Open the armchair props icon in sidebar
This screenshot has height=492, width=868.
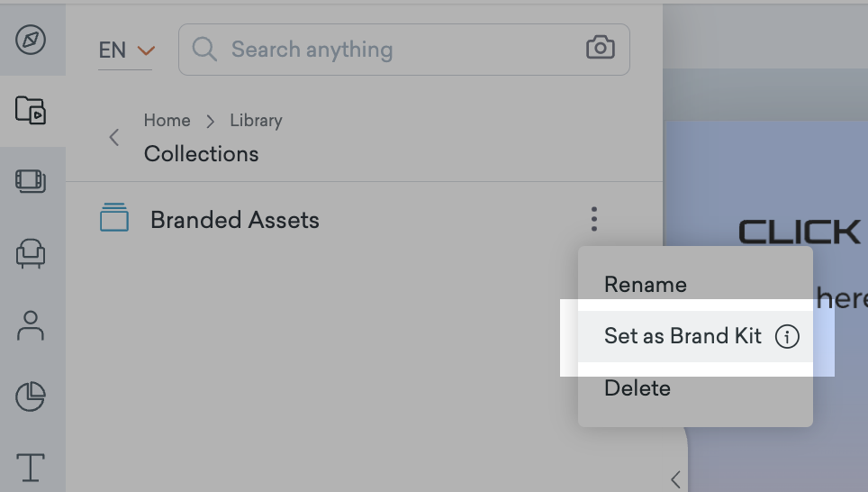(31, 254)
